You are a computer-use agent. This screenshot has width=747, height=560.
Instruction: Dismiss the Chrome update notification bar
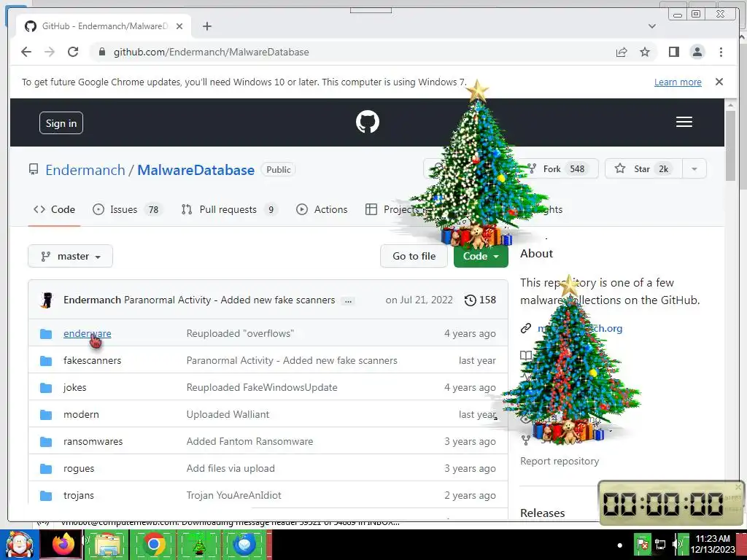pyautogui.click(x=719, y=82)
